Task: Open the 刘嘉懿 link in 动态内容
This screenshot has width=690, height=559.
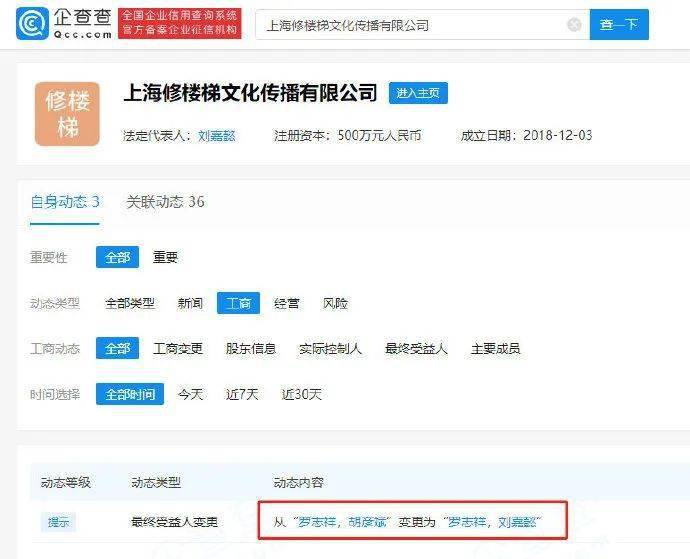Action: (x=518, y=522)
